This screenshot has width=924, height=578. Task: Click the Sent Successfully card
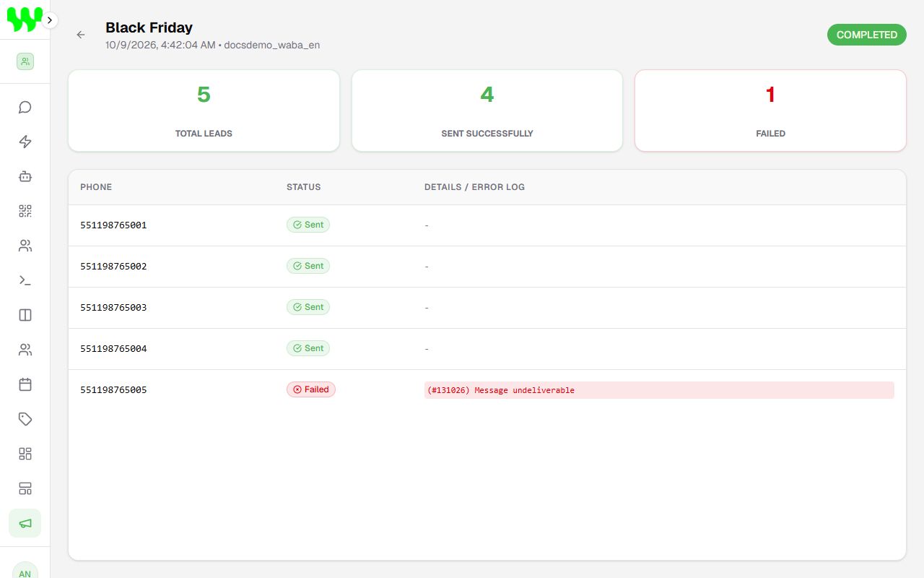tap(487, 111)
